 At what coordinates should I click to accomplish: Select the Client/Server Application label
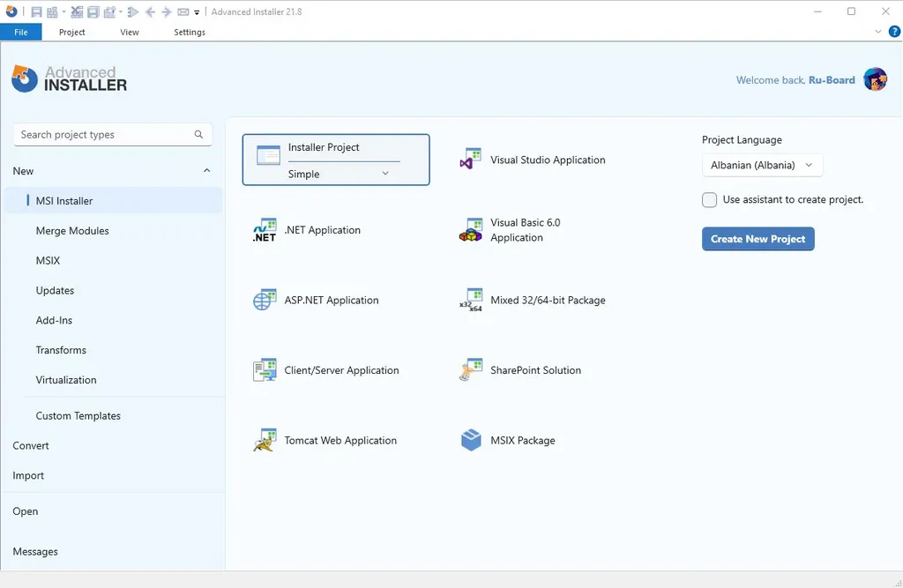pos(341,370)
